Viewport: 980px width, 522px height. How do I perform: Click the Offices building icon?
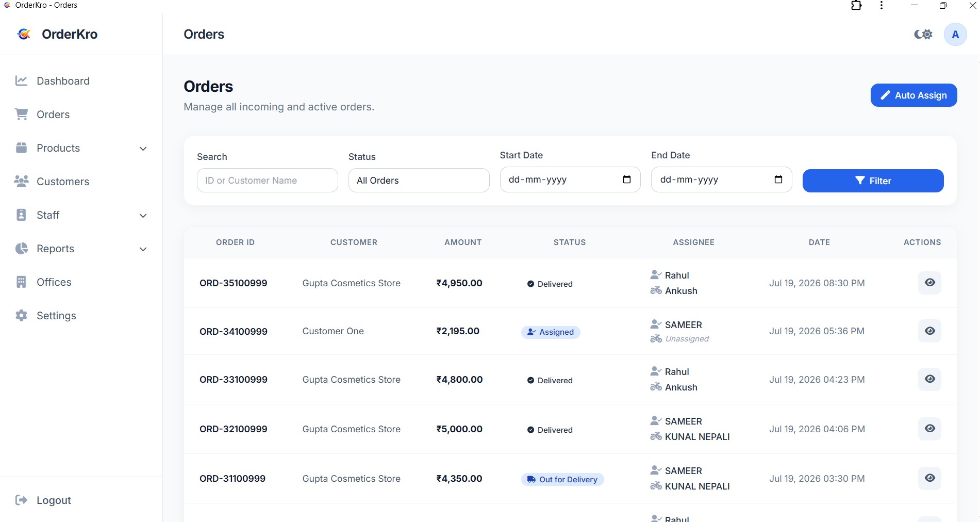pos(21,282)
